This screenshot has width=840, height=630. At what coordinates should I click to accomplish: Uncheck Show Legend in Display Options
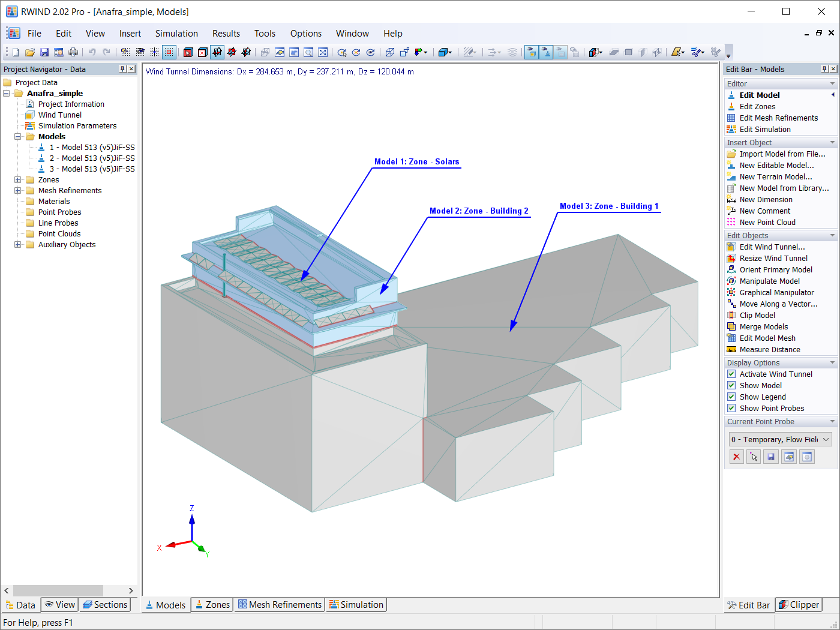click(731, 397)
